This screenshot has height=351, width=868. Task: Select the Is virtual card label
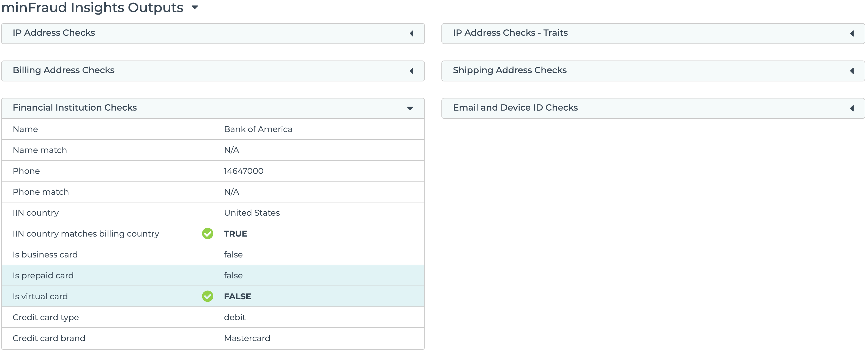coord(40,296)
